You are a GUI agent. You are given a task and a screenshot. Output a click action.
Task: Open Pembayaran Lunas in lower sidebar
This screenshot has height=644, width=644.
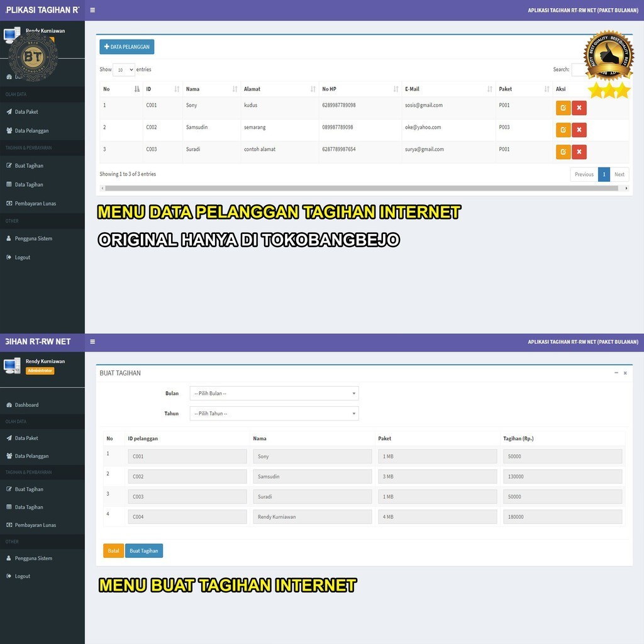(35, 525)
